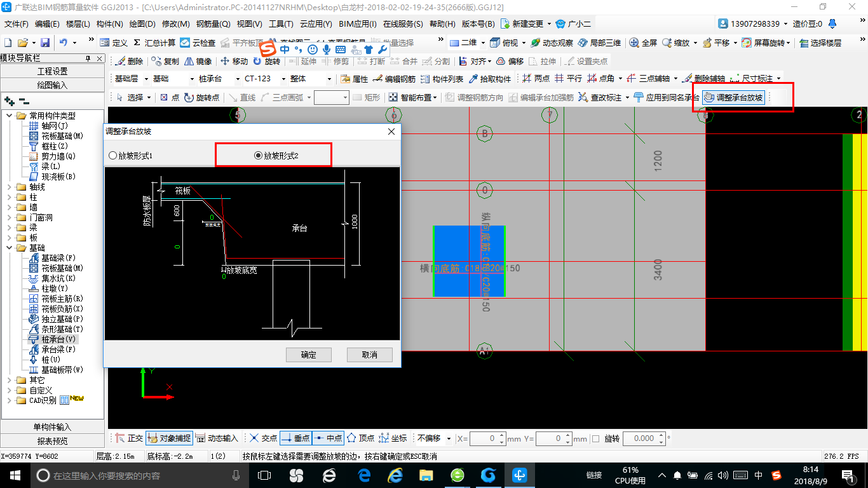
Task: Select the 删除 delete tool
Action: click(130, 62)
